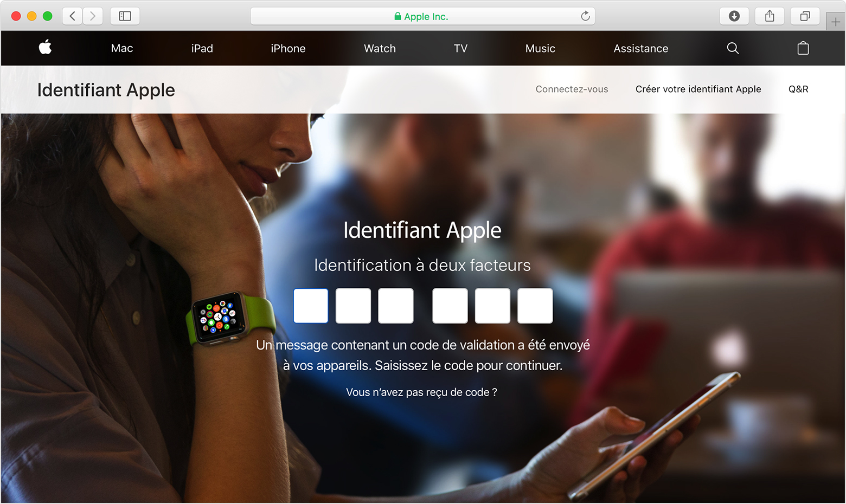Click "Vous n'avez pas reçu de code ?"
The height and width of the screenshot is (504, 846).
coord(421,392)
